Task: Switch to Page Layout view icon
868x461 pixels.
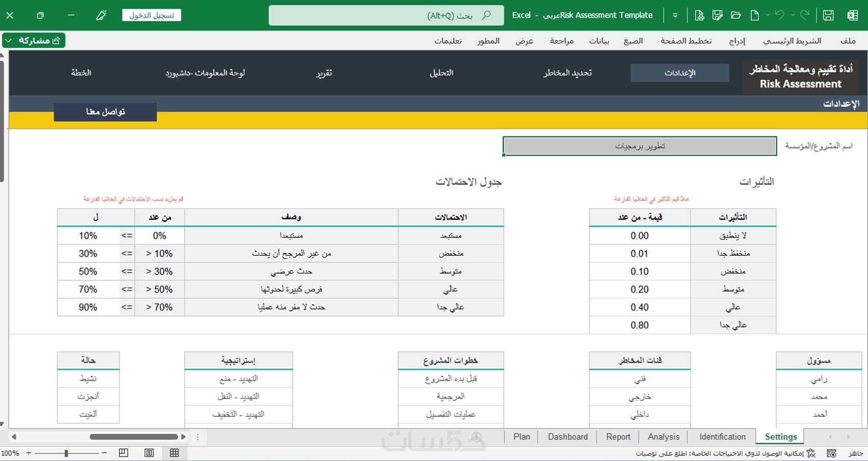Action: 149,453
